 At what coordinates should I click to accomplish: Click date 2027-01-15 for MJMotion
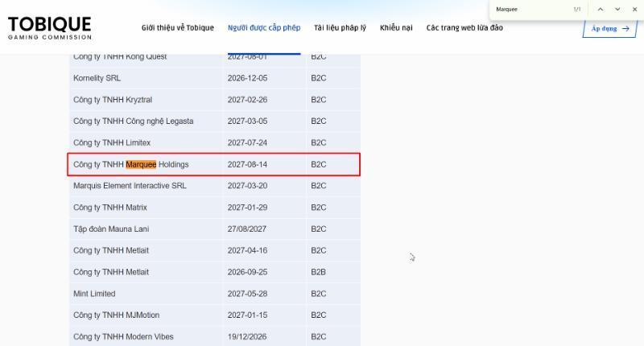[x=247, y=315]
